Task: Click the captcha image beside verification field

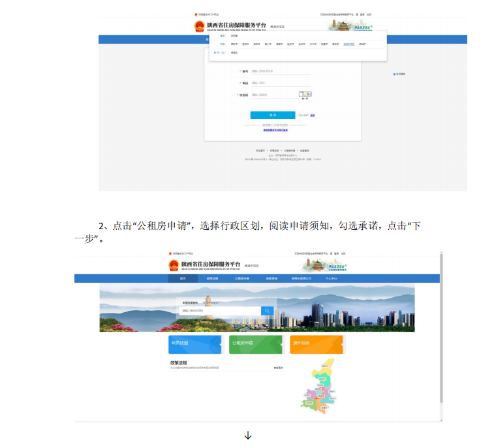Action: point(305,94)
